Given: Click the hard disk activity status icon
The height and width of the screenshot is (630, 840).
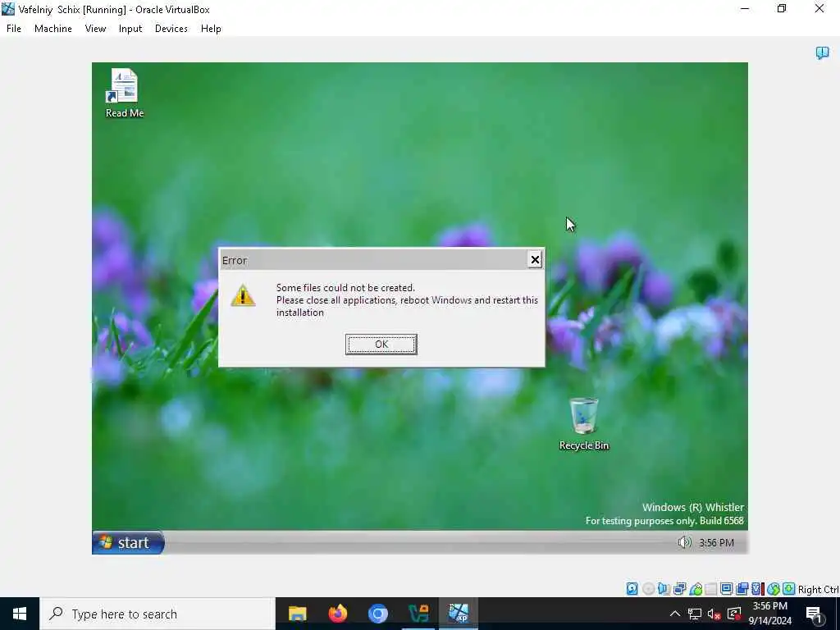Looking at the screenshot, I should pos(632,589).
